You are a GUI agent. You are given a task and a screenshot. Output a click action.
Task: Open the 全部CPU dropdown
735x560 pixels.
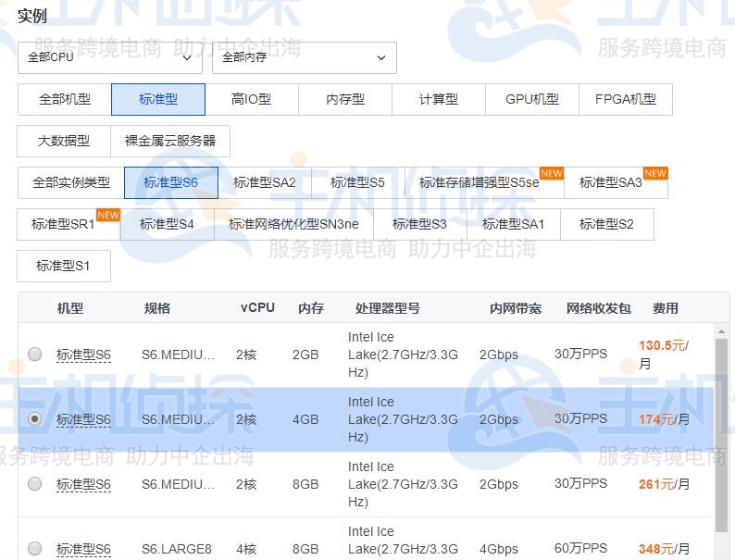pos(109,57)
